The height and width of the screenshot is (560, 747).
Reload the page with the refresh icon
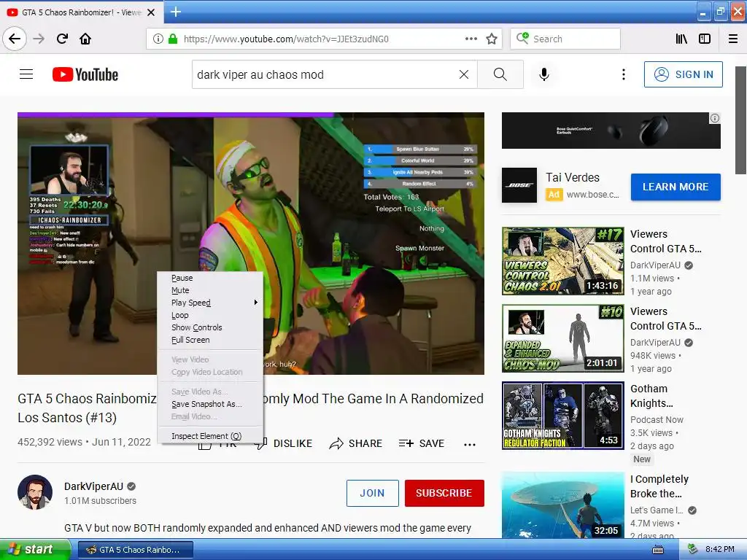(62, 39)
